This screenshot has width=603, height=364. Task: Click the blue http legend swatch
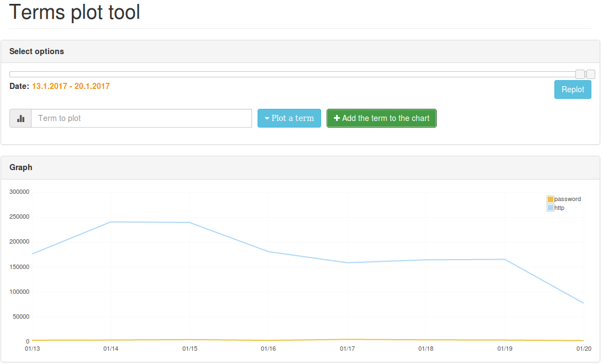pos(550,208)
